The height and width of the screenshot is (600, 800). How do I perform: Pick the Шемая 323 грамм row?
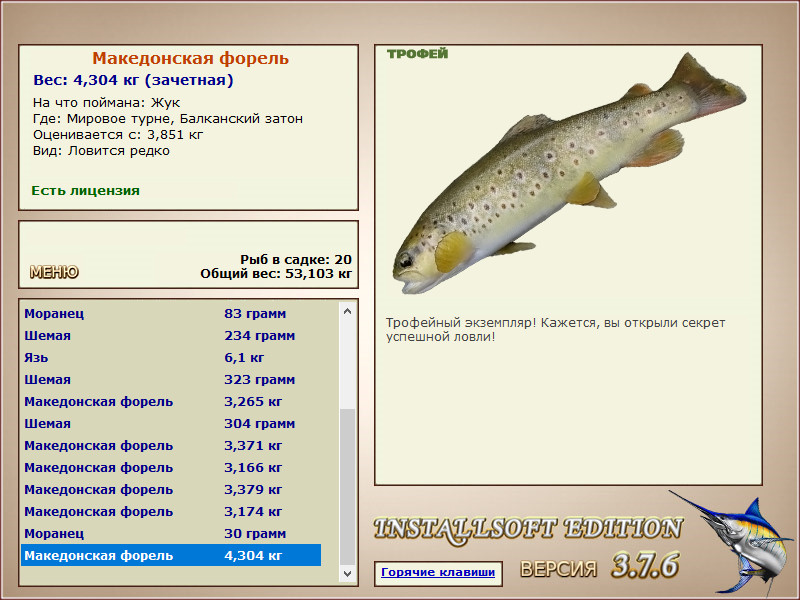170,380
